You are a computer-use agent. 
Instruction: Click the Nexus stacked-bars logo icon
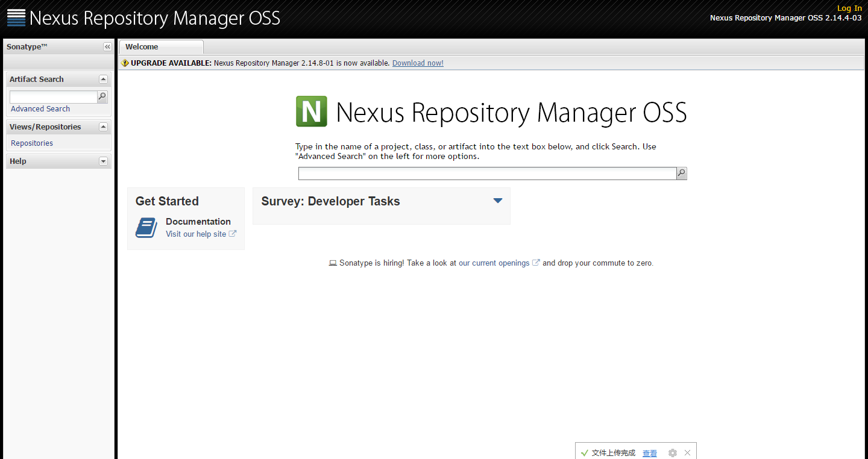tap(16, 18)
